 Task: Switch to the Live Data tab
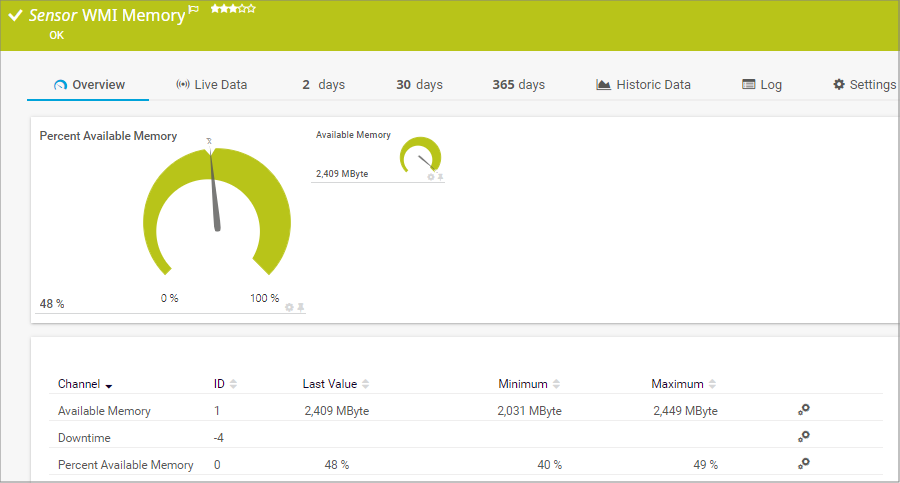(x=211, y=85)
